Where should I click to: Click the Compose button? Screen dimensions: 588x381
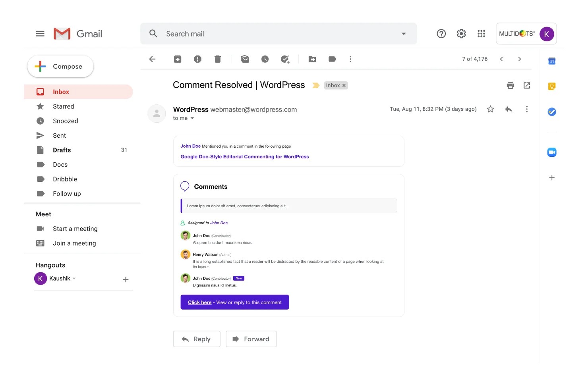(x=60, y=66)
